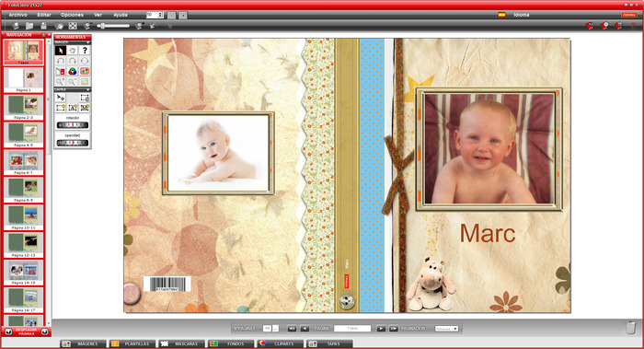Select the Página 2-3 thumbnail

pyautogui.click(x=23, y=108)
